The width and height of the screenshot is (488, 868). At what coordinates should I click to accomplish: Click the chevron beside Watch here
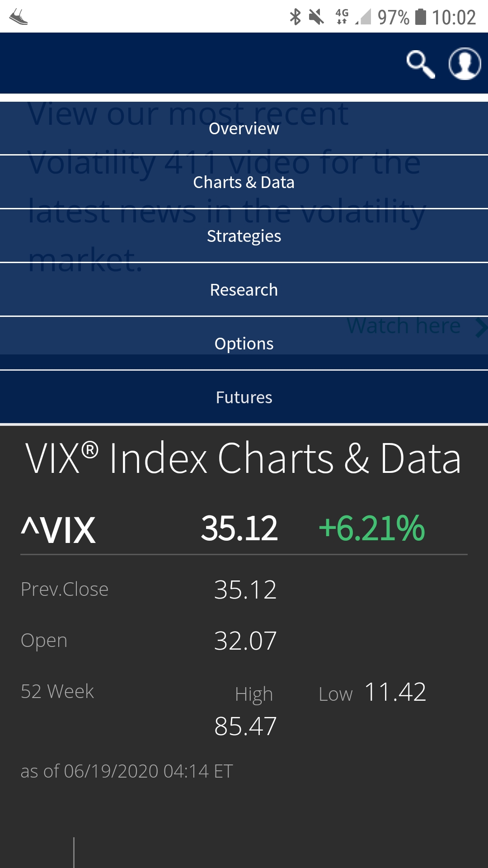coord(481,327)
